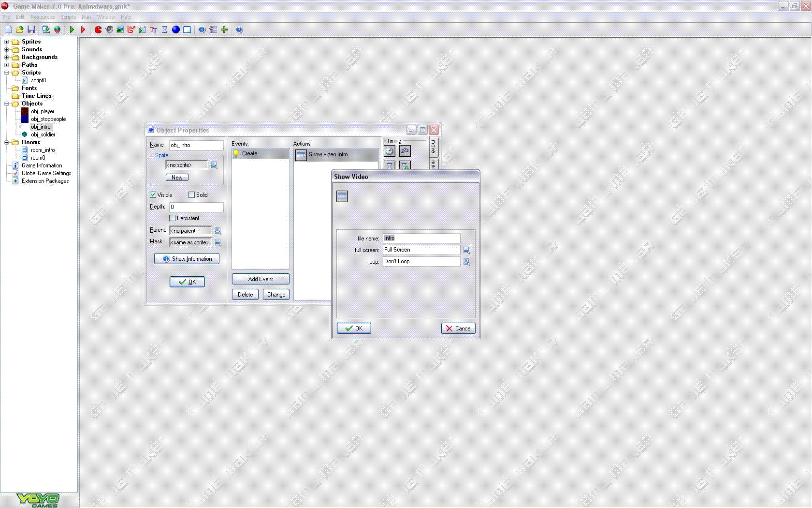Viewport: 812px width, 508px height.
Task: Open the Resources menu
Action: (43, 17)
